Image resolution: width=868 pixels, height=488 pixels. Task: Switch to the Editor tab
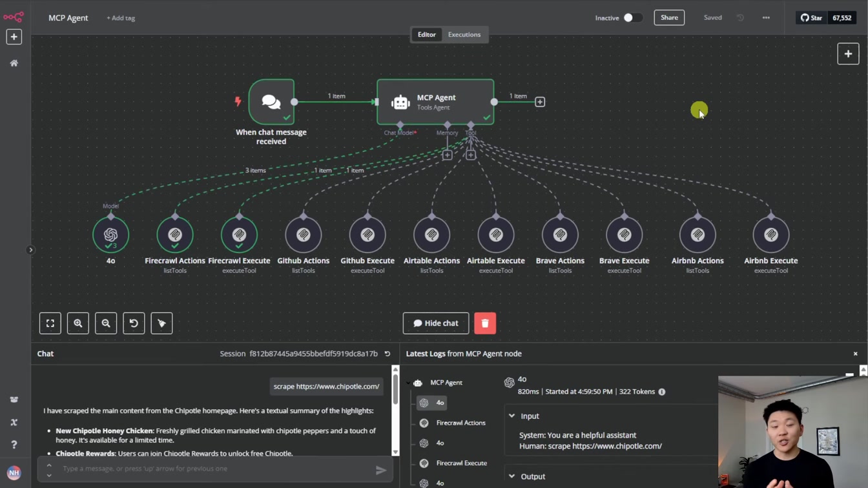click(427, 35)
